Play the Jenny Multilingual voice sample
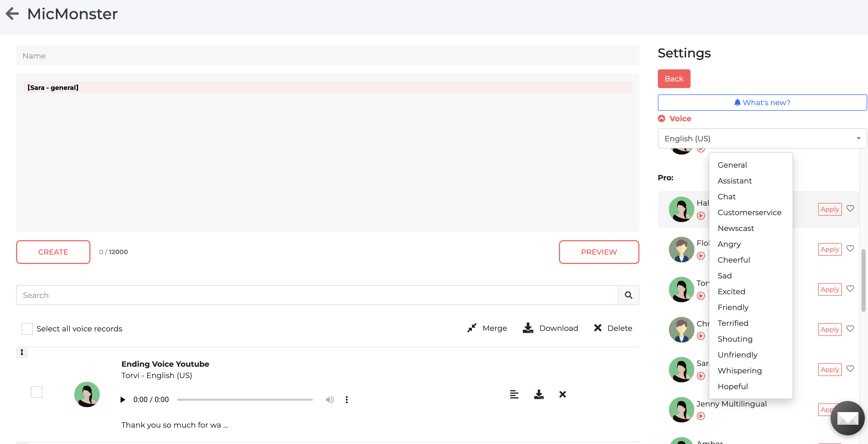The height and width of the screenshot is (444, 868). tap(701, 416)
